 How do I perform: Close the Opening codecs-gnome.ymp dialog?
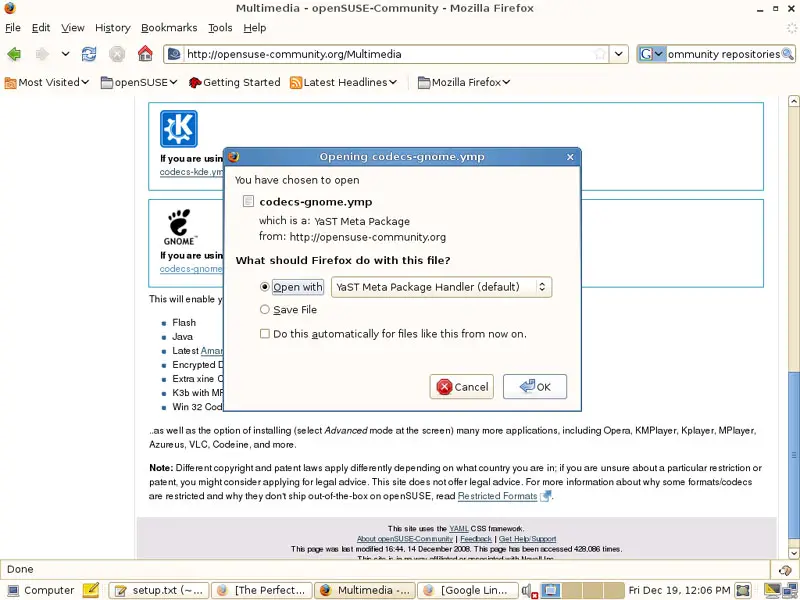coord(570,157)
